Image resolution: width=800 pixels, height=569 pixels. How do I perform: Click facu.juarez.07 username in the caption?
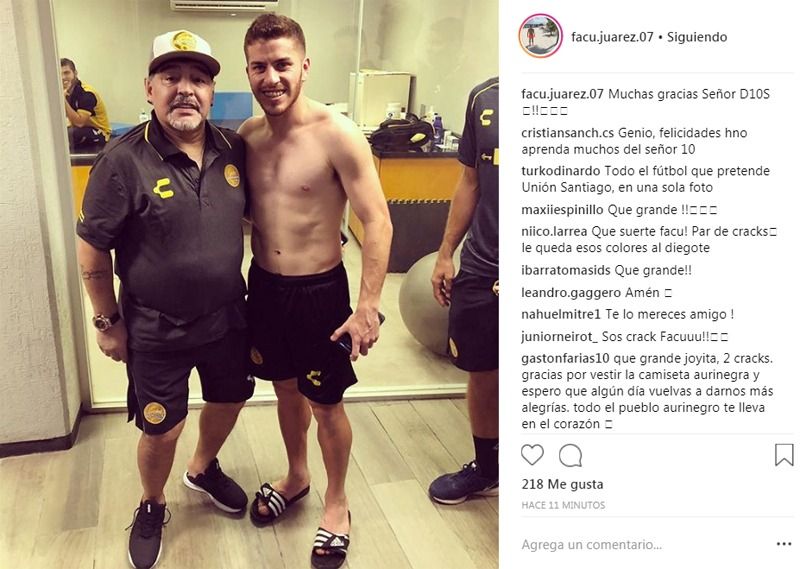coord(563,94)
